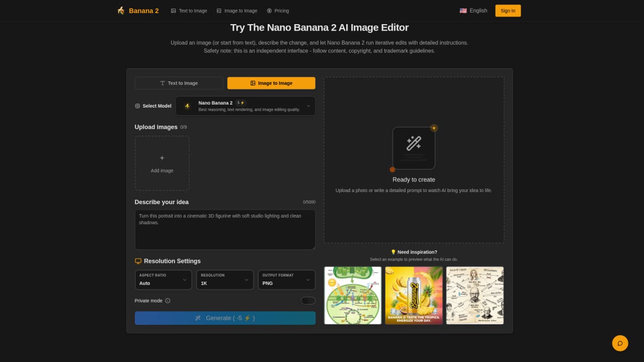This screenshot has width=644, height=362.
Task: Click the gold star badge on preview
Action: [x=434, y=128]
